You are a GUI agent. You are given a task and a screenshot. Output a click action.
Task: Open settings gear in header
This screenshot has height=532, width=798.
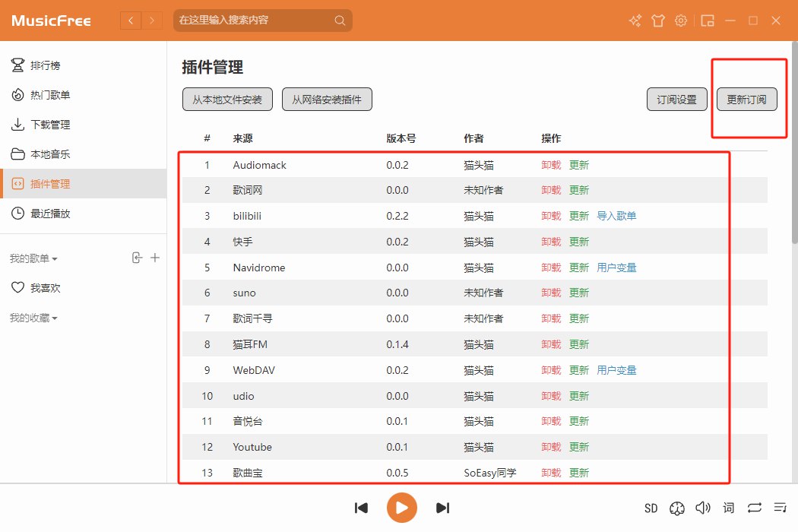tap(681, 21)
